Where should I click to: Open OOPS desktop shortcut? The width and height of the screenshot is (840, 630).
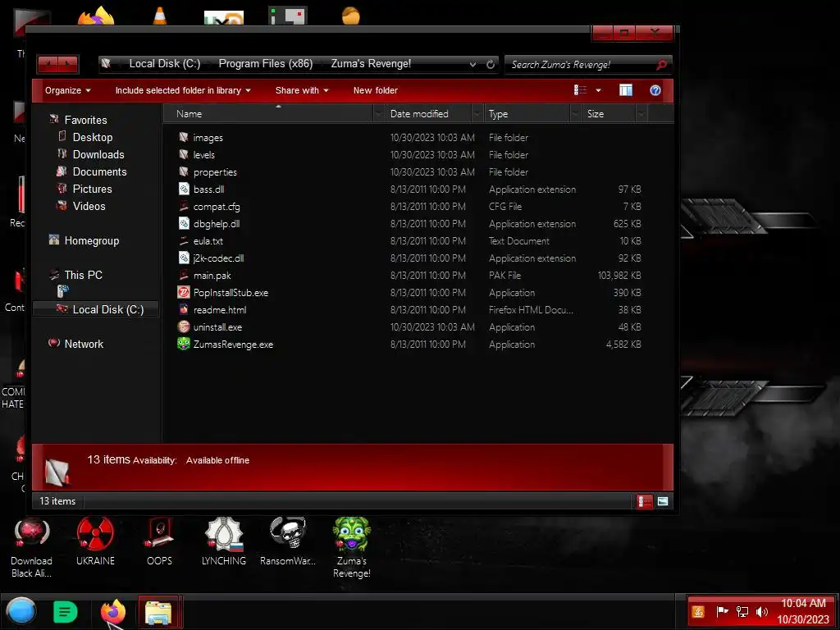click(x=160, y=541)
